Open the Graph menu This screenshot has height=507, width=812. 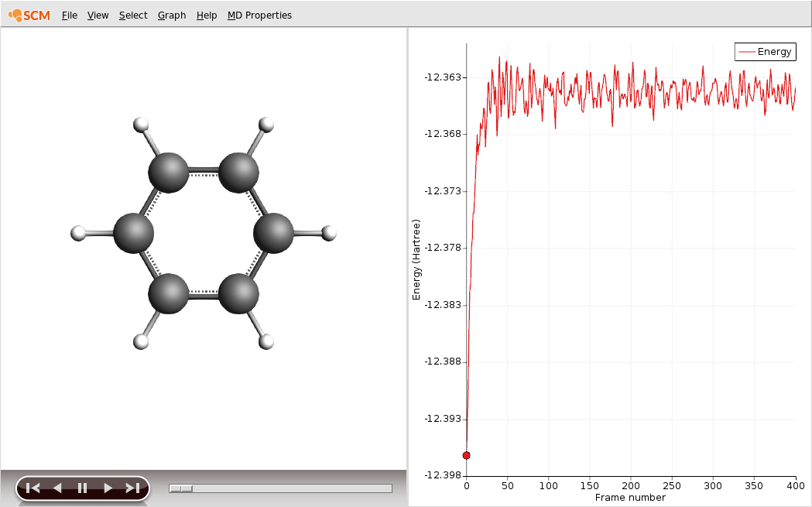(x=172, y=15)
